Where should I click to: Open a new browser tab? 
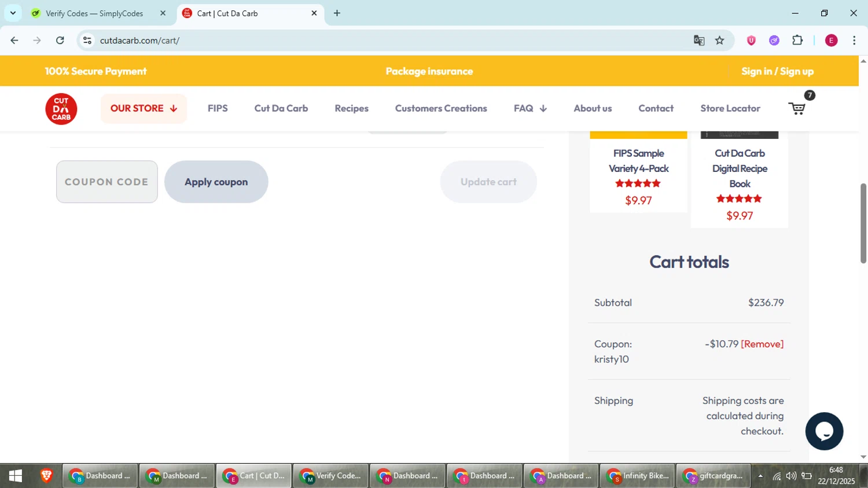337,13
